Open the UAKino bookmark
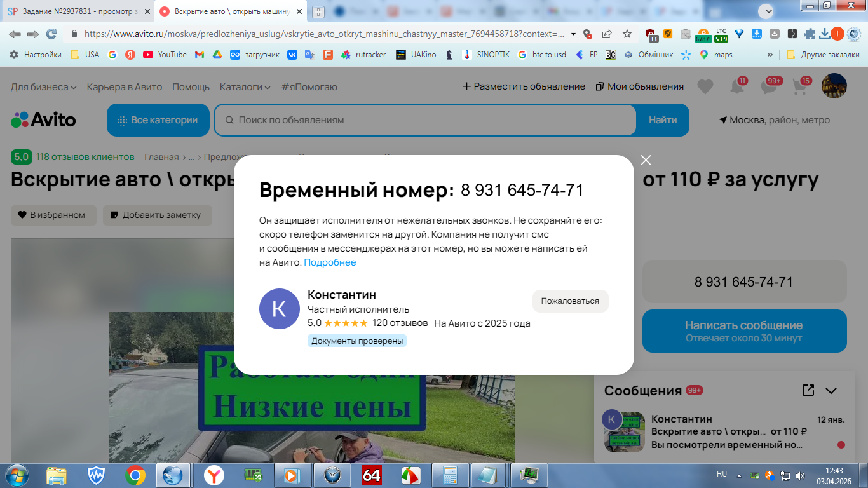The height and width of the screenshot is (488, 868). 416,55
